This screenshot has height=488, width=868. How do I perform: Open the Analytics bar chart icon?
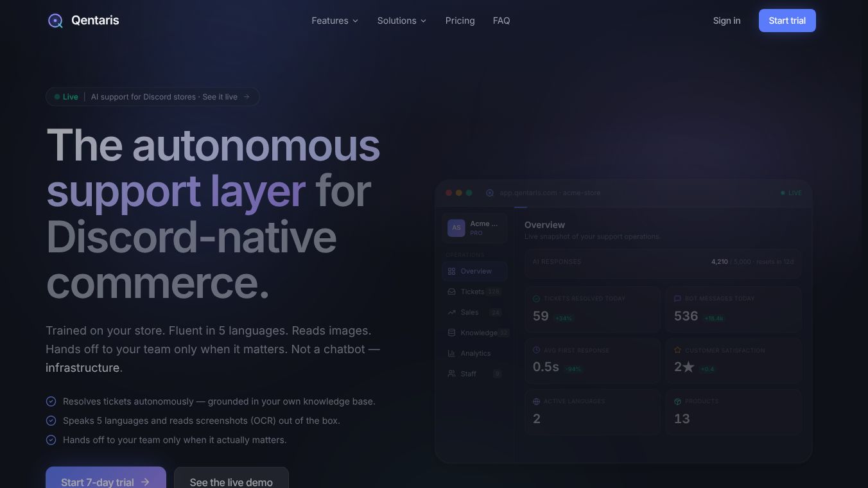click(x=451, y=353)
